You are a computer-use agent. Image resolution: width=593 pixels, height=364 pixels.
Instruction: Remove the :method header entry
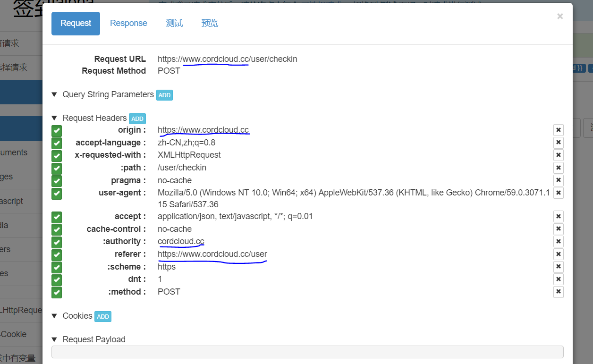[558, 292]
